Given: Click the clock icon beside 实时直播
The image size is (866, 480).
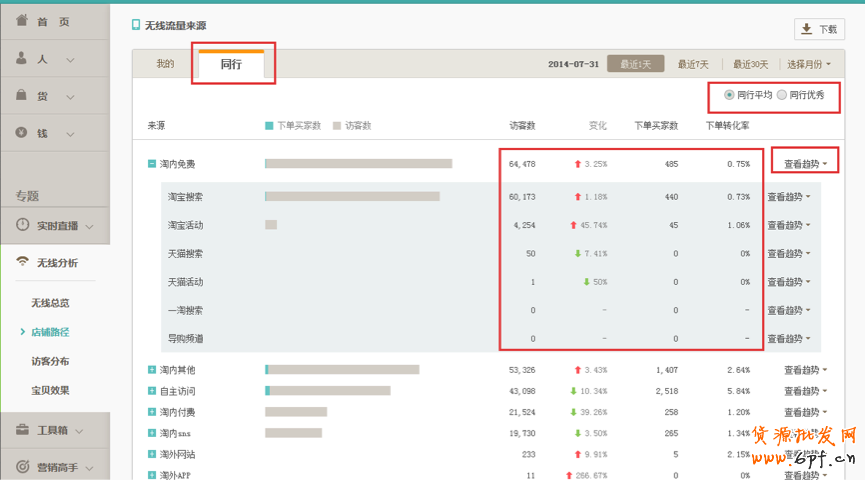Looking at the screenshot, I should (x=22, y=226).
